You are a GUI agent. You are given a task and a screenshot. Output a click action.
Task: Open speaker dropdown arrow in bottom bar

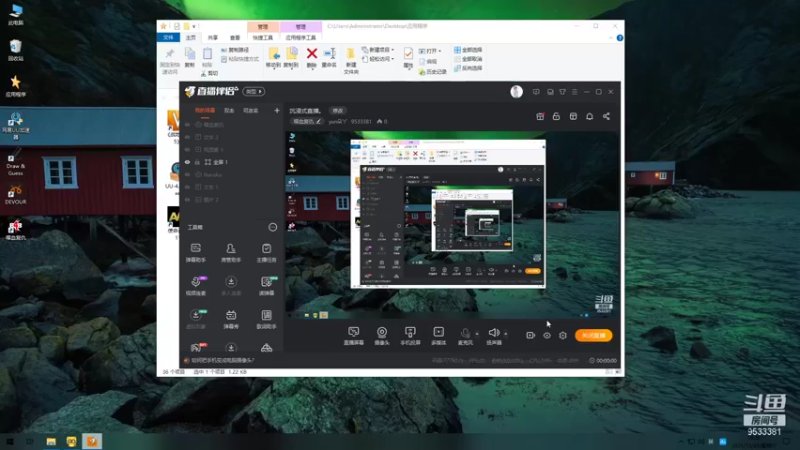point(506,334)
